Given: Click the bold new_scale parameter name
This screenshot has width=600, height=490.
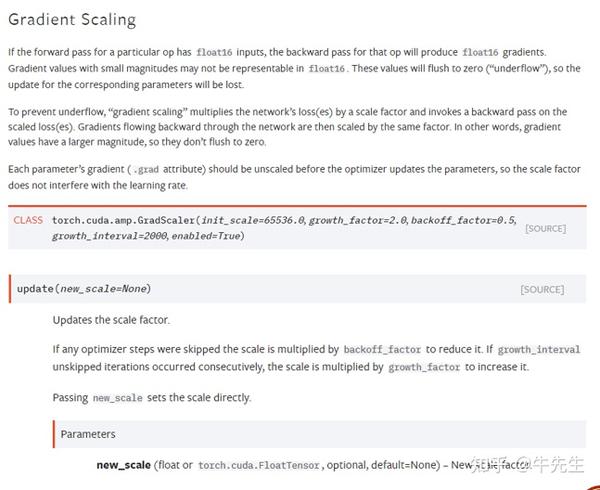Looking at the screenshot, I should pos(123,465).
